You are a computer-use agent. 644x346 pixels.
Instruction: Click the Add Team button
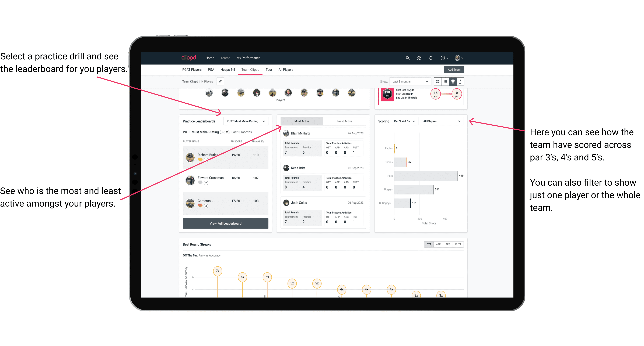click(x=454, y=69)
